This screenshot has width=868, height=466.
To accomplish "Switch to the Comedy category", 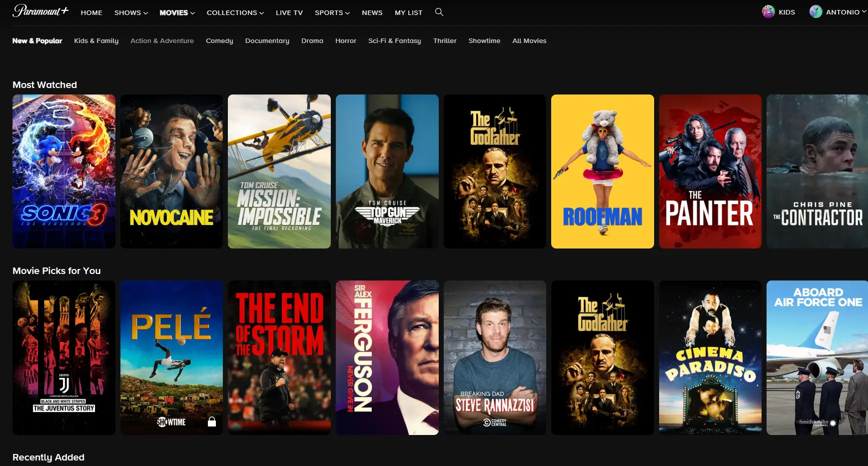I will [x=219, y=40].
